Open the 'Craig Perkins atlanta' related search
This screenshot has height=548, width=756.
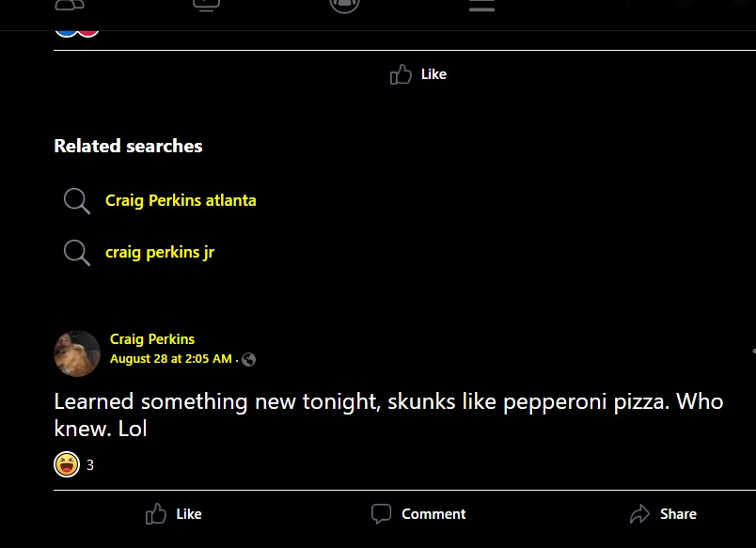(x=181, y=200)
